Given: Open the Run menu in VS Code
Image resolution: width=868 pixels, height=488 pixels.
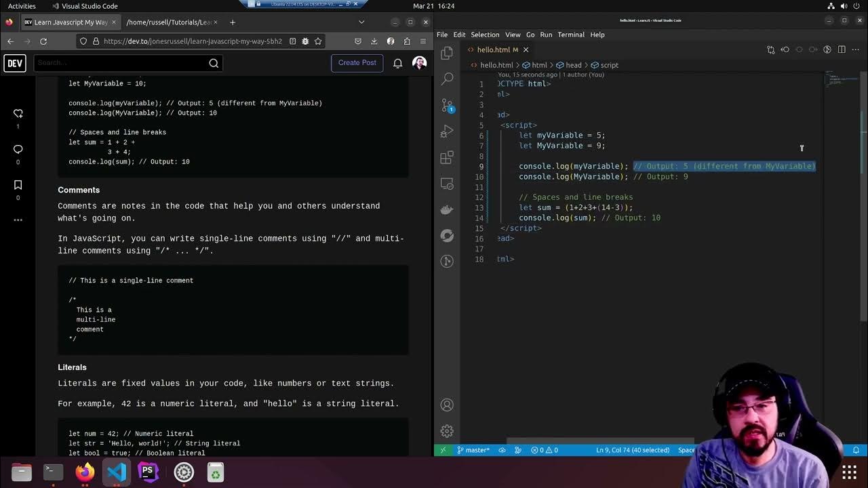Looking at the screenshot, I should tap(546, 35).
